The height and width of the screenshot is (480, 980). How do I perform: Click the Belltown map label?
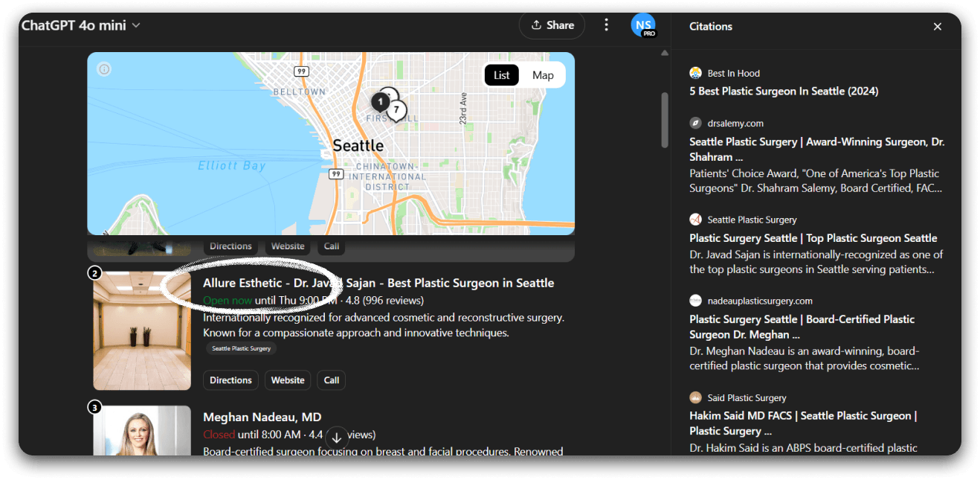pos(299,92)
